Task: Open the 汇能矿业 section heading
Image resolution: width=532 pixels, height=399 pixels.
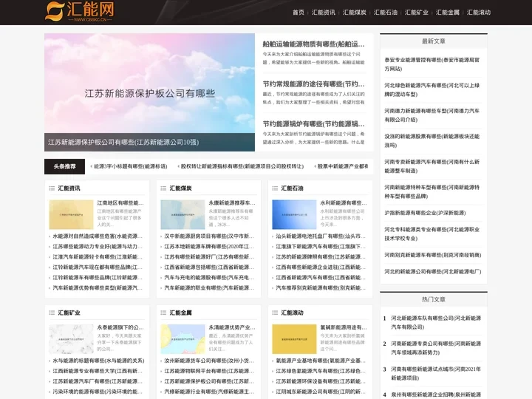Action: pyautogui.click(x=69, y=313)
